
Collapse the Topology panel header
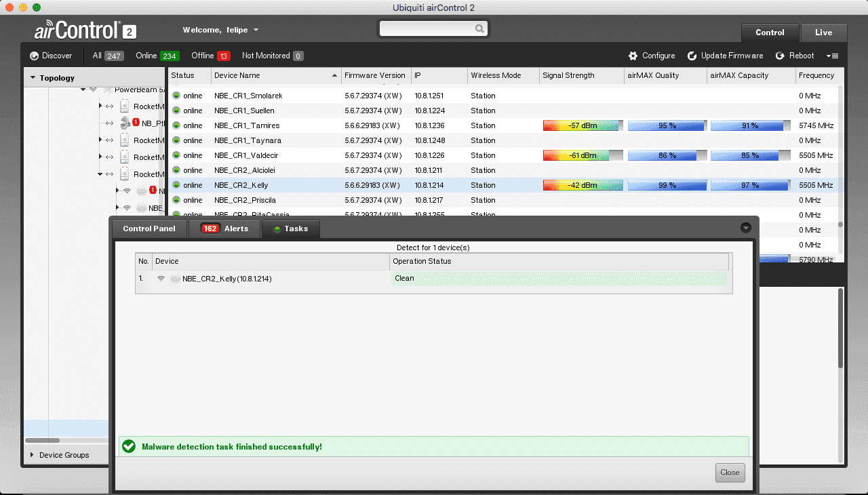tap(95, 78)
